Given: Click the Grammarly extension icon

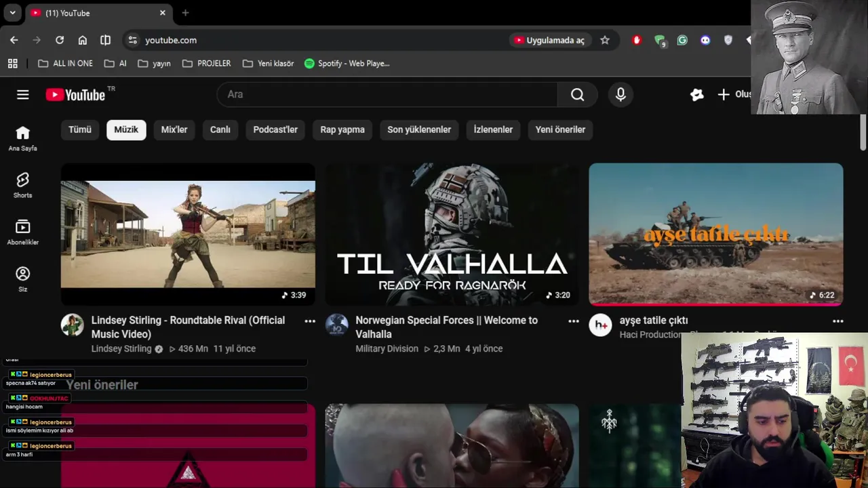Looking at the screenshot, I should tap(682, 40).
